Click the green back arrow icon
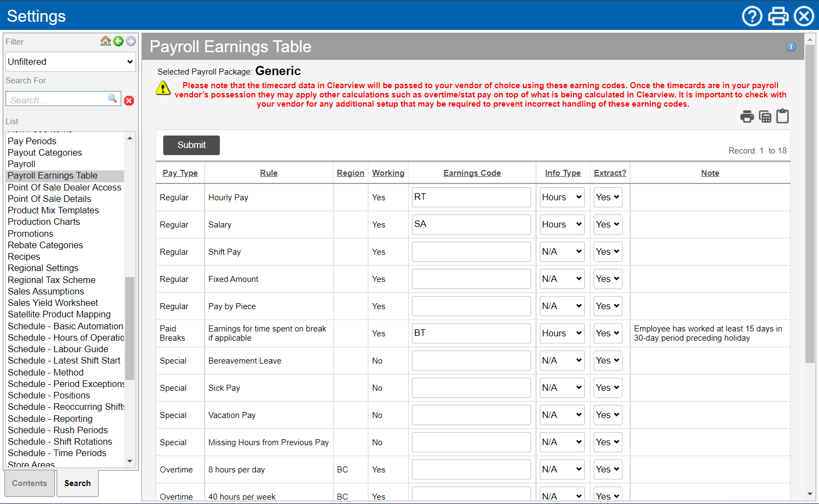The height and width of the screenshot is (504, 819). [x=118, y=41]
